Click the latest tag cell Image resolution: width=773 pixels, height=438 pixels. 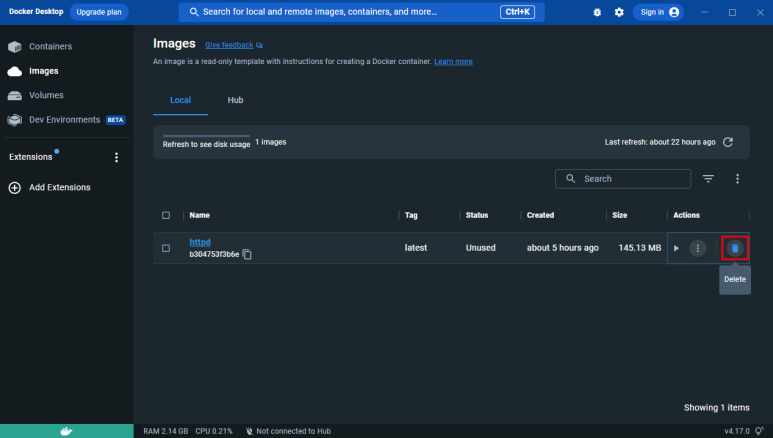click(416, 248)
